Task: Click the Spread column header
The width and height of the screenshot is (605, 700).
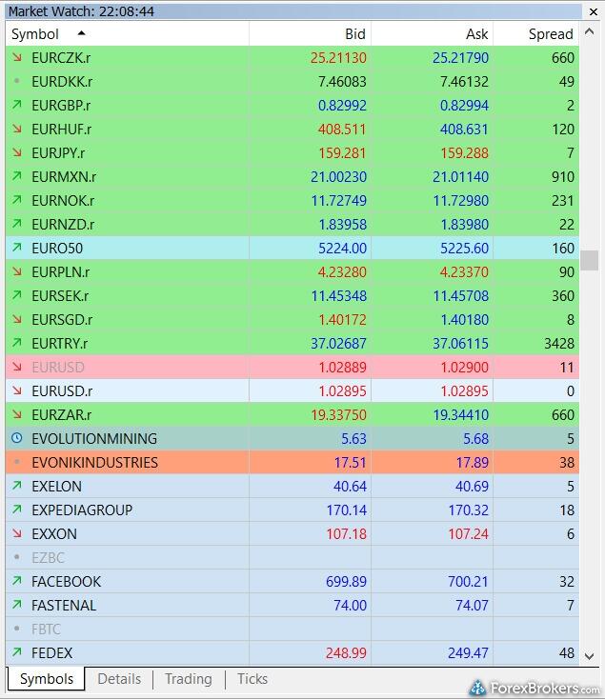Action: coord(551,34)
